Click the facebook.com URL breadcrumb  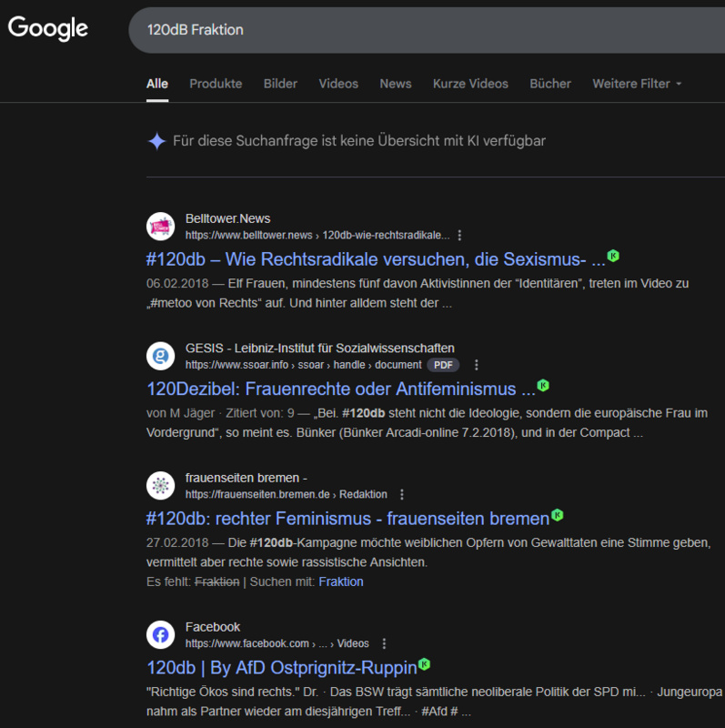(277, 643)
